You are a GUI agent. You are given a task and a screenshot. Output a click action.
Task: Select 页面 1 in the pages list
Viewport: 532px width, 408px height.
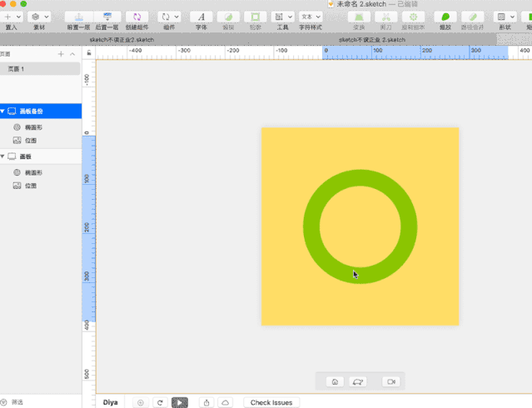(40, 69)
